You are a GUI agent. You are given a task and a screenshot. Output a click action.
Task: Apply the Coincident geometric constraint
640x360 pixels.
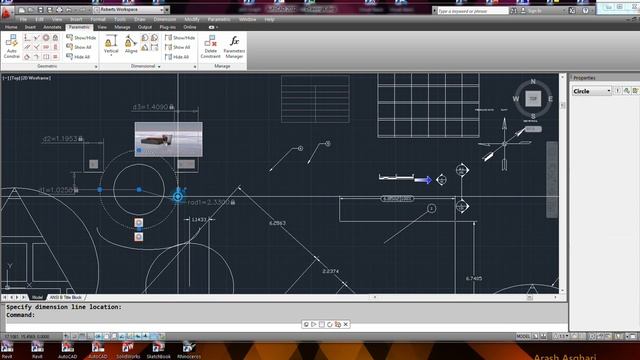point(27,38)
